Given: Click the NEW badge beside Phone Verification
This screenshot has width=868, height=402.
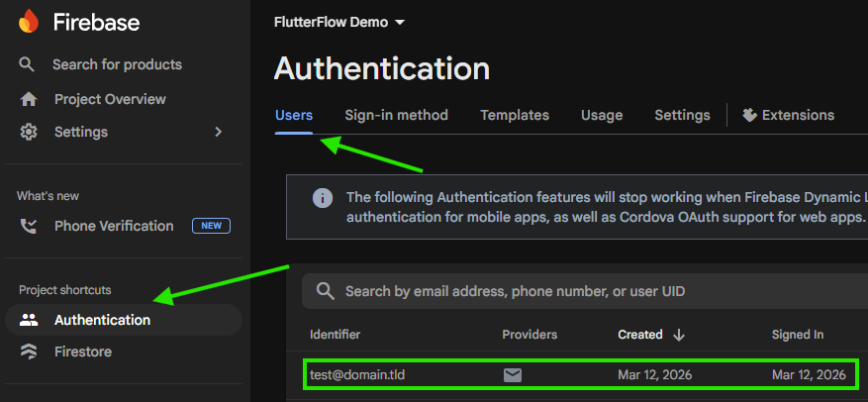Looking at the screenshot, I should coord(212,226).
